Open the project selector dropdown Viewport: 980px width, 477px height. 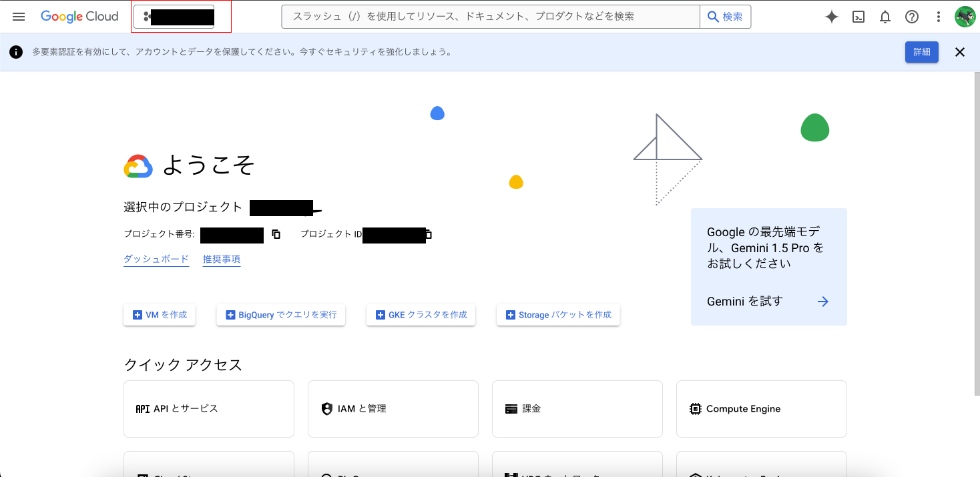[x=175, y=17]
